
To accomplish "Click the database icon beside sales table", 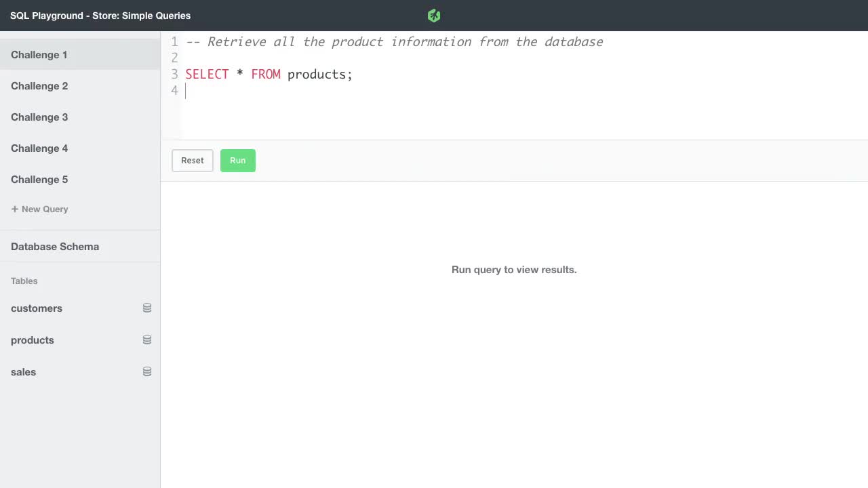I will click(x=147, y=371).
